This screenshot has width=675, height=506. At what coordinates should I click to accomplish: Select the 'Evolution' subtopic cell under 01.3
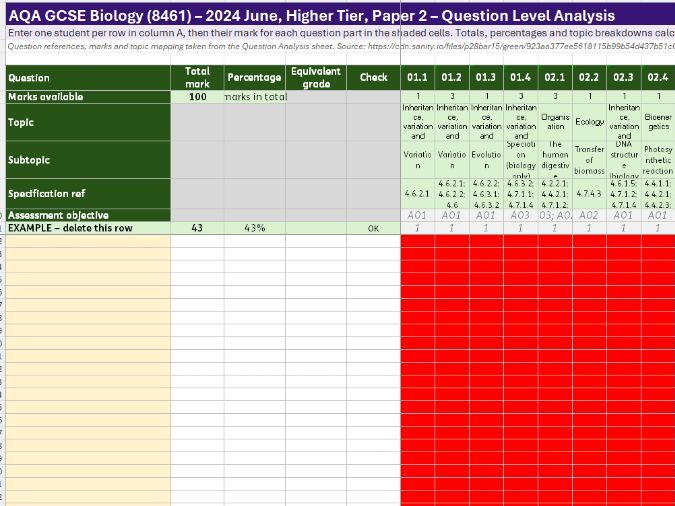coord(486,160)
